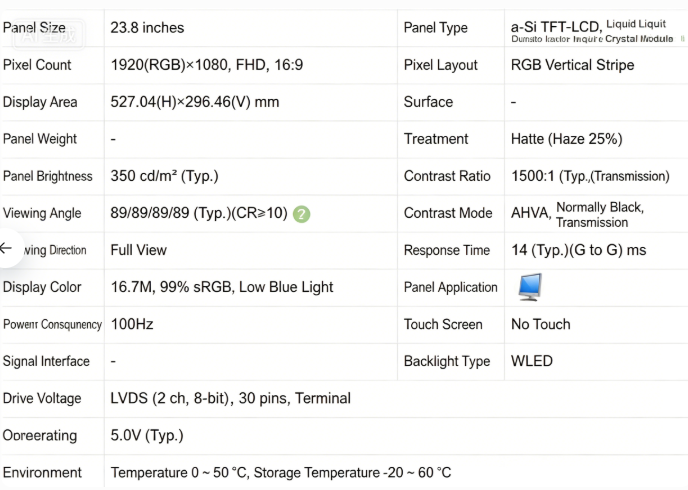The image size is (688, 490).
Task: Click the 1500:1 contrast ratio value
Action: tap(590, 176)
